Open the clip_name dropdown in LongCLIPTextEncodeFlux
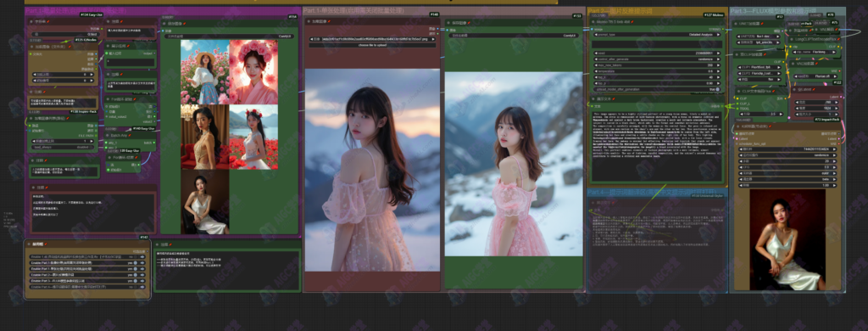868x331 pixels. pos(815,52)
